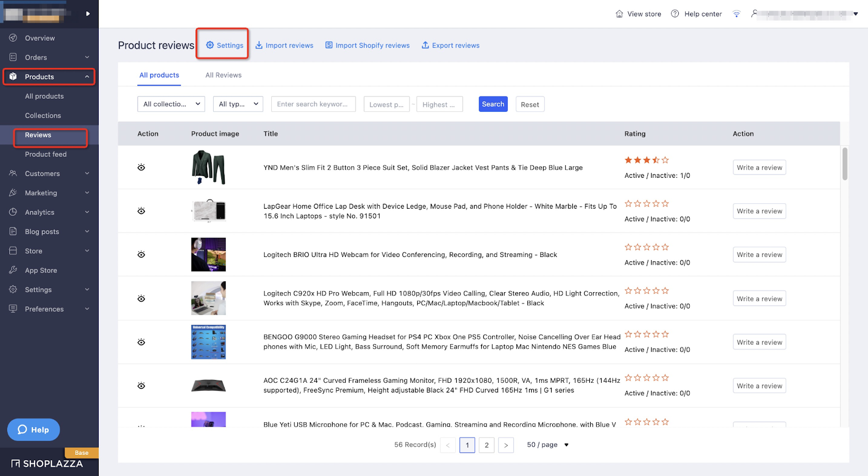Toggle visibility of LapGear Lap Desk product
The image size is (868, 476).
click(141, 211)
